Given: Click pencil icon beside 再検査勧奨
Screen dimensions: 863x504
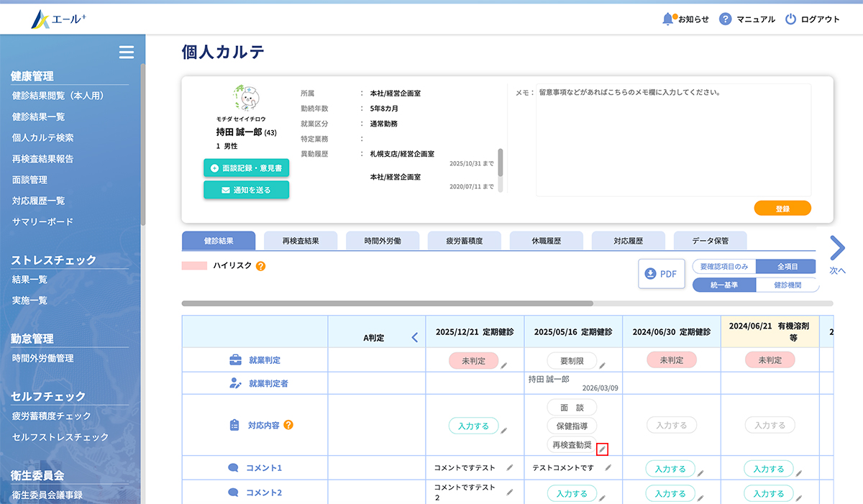Looking at the screenshot, I should 603,449.
